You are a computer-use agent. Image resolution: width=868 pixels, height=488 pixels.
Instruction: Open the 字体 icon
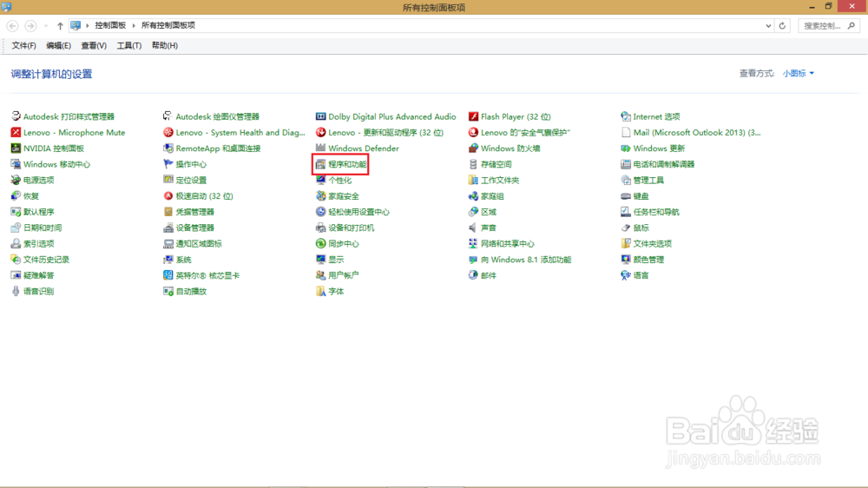(x=320, y=291)
